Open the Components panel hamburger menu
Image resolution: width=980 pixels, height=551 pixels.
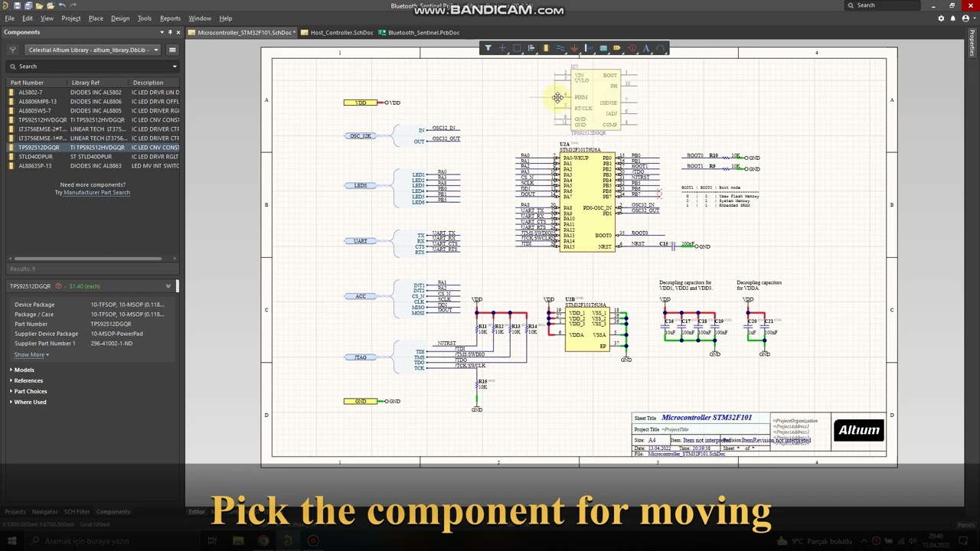172,50
